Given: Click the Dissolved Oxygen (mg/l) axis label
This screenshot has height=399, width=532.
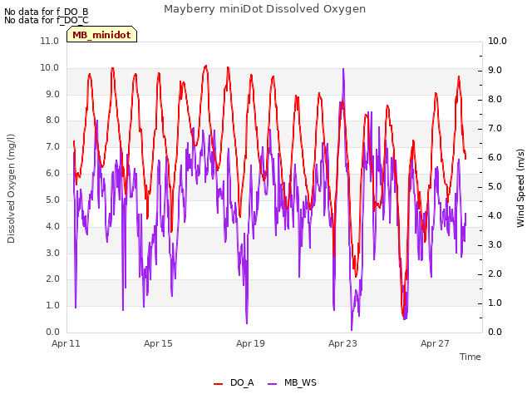Looking at the screenshot, I should [x=11, y=189].
